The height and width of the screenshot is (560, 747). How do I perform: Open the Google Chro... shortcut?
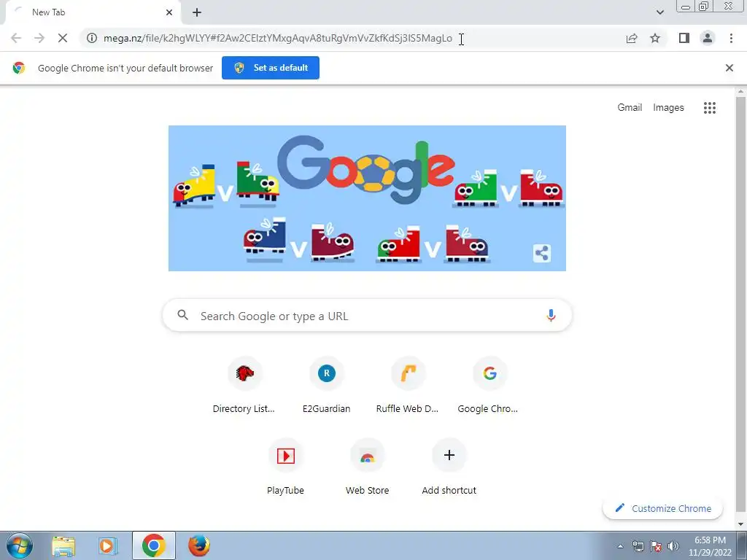489,386
